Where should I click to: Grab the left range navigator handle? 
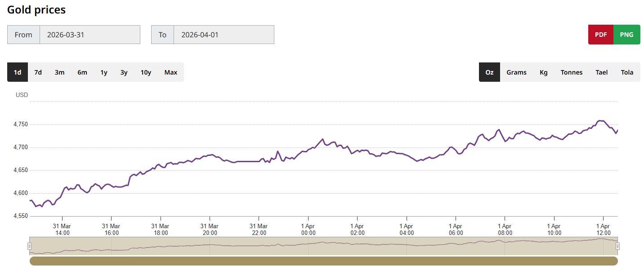[30, 246]
